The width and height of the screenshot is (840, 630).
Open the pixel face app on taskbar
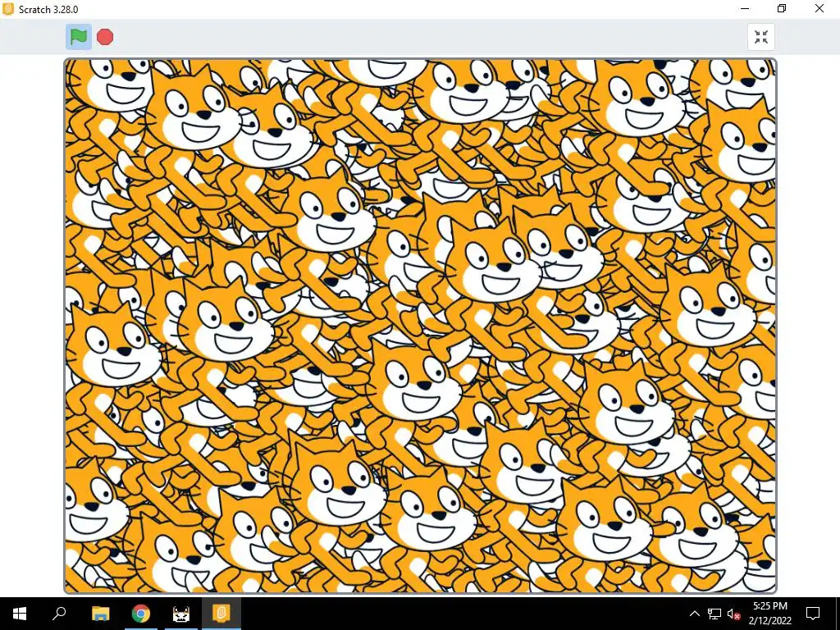click(x=181, y=614)
